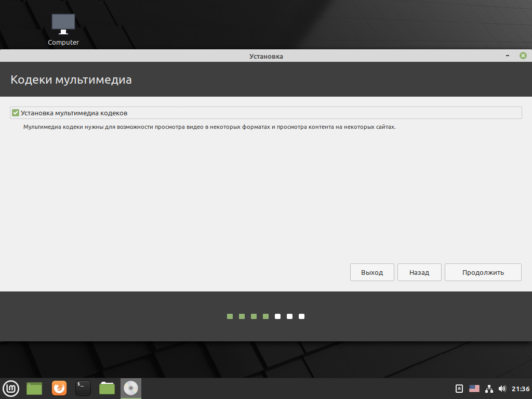This screenshot has height=399, width=532.
Task: Select the Computer desktop icon
Action: (x=63, y=30)
